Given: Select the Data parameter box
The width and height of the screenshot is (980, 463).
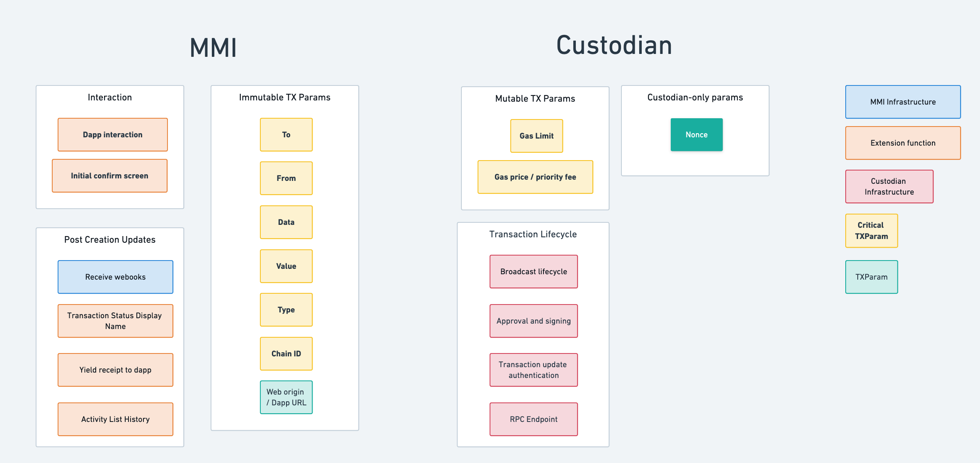Looking at the screenshot, I should [286, 222].
